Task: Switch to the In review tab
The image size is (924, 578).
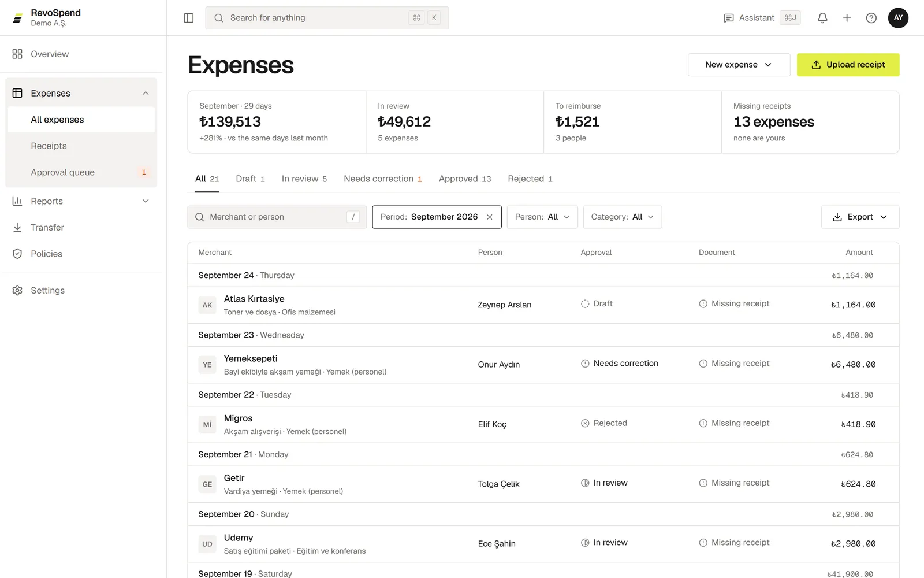Action: [x=304, y=179]
